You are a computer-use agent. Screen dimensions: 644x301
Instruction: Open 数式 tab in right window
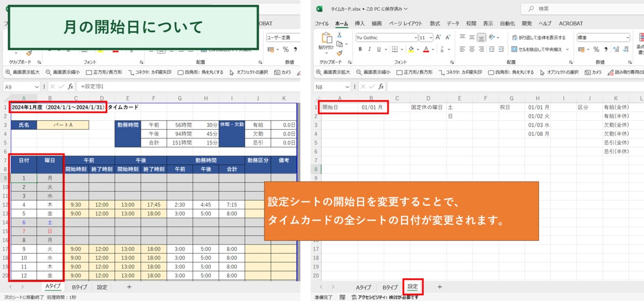pos(435,24)
